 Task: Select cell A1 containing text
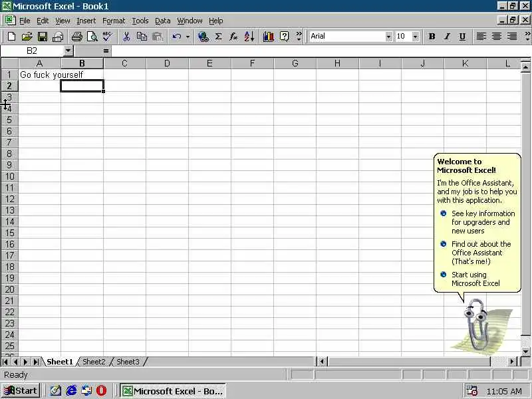(40, 74)
